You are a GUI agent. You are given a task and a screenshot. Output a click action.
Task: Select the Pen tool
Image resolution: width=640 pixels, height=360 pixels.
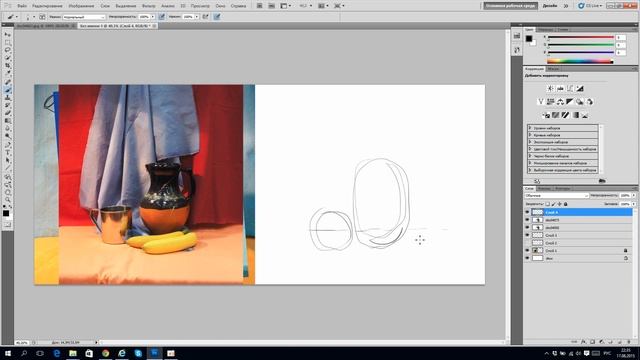8,144
